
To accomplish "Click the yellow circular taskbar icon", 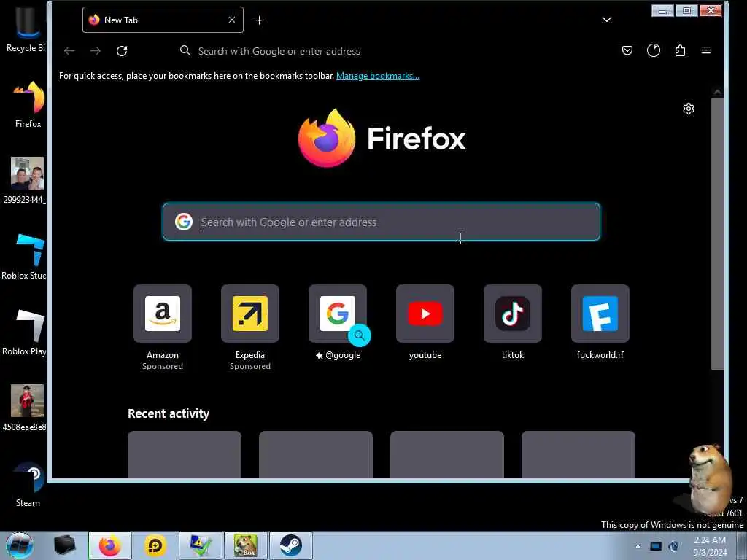I will click(155, 545).
